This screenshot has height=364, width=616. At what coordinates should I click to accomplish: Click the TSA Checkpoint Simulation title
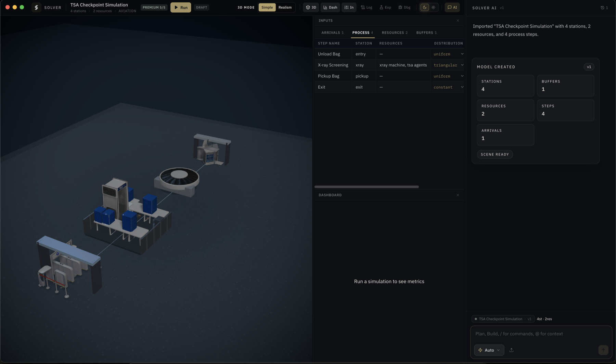(x=99, y=5)
